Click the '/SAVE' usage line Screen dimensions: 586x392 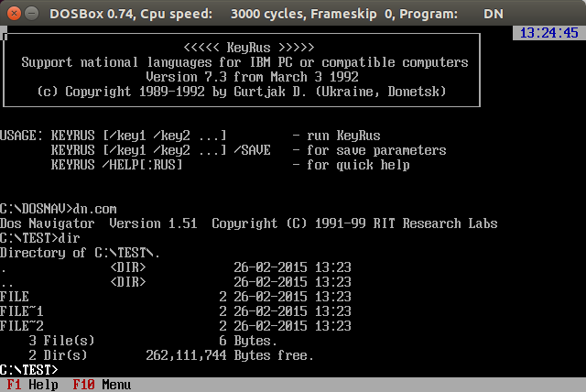[x=248, y=150]
